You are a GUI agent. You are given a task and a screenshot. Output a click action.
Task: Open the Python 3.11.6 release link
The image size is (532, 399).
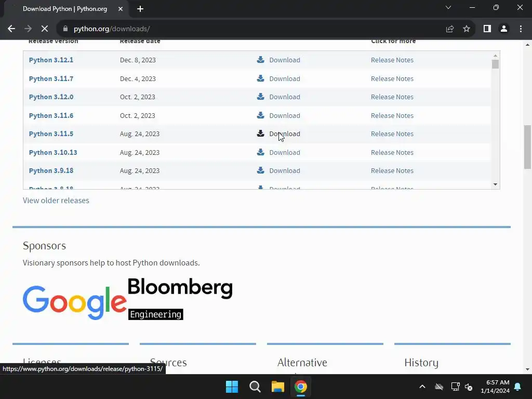coord(51,116)
